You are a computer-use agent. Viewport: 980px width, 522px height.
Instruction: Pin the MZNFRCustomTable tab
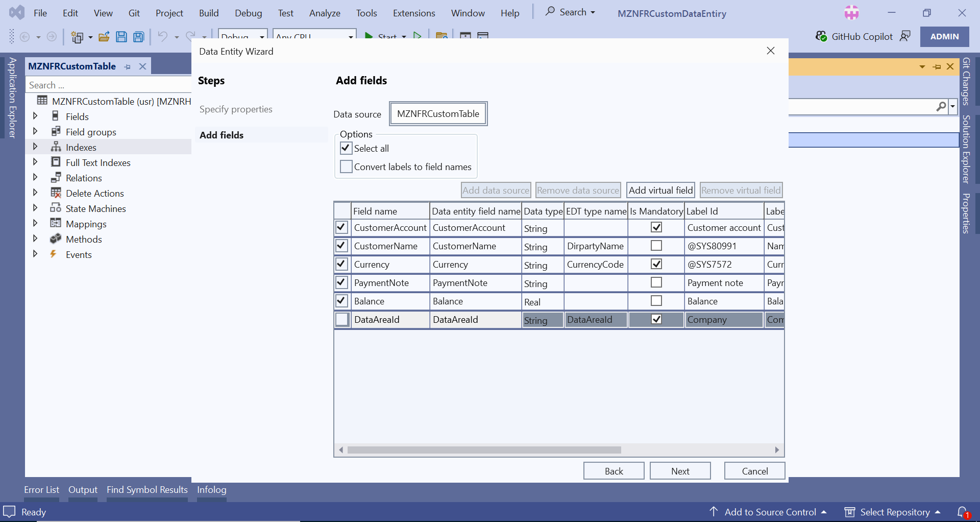[x=128, y=66]
